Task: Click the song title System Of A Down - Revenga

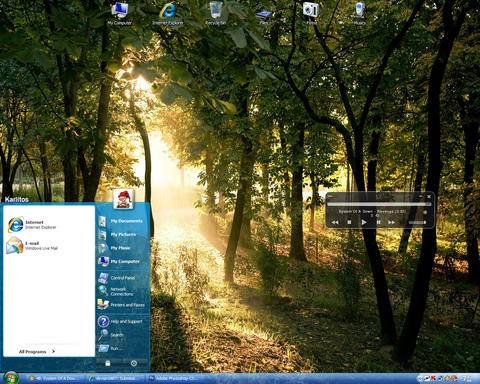Action: pyautogui.click(x=372, y=211)
